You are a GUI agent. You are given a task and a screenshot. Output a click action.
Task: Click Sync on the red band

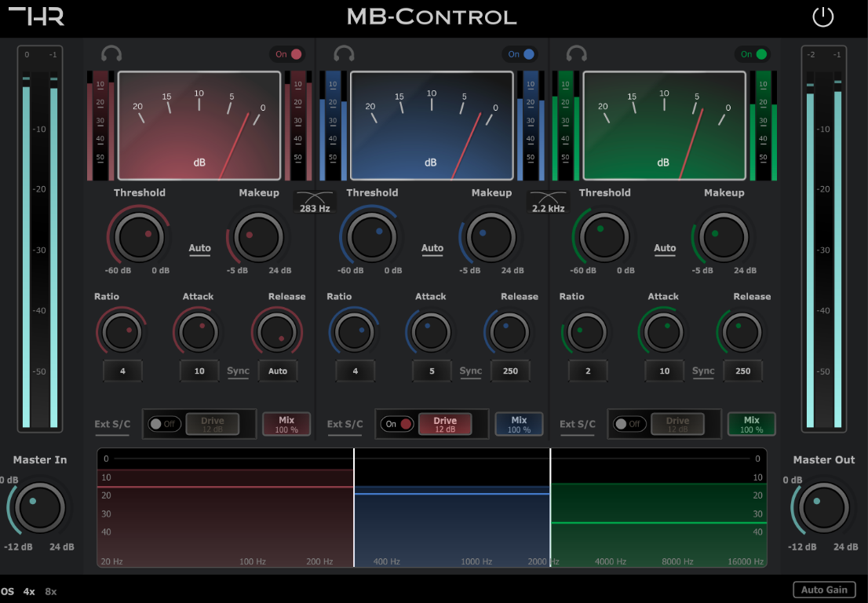click(x=238, y=371)
